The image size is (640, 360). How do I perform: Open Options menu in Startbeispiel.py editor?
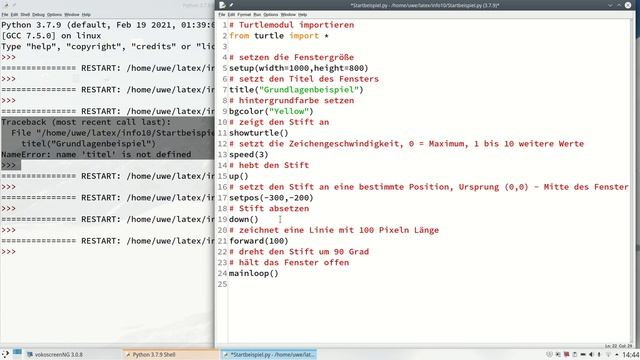271,15
